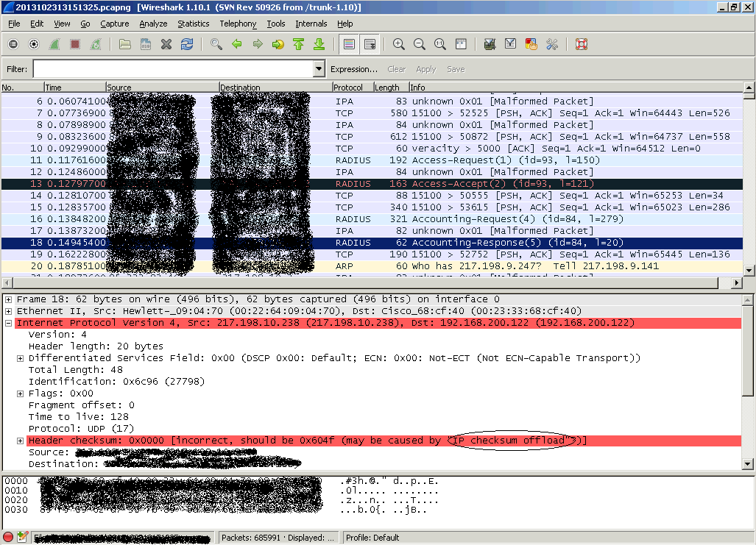Open the Analyze menu
756x545 pixels.
pos(153,24)
